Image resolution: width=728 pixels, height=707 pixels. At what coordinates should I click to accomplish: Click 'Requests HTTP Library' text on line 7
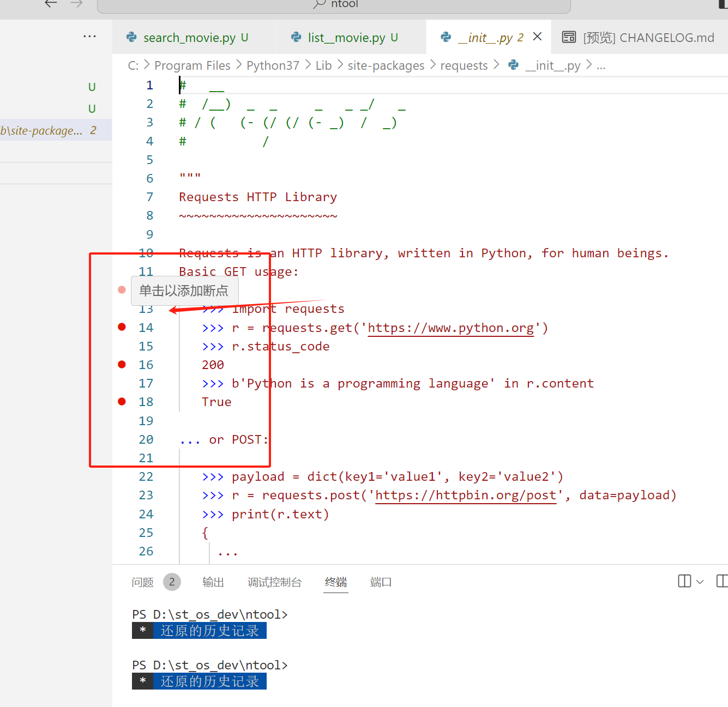click(x=258, y=197)
